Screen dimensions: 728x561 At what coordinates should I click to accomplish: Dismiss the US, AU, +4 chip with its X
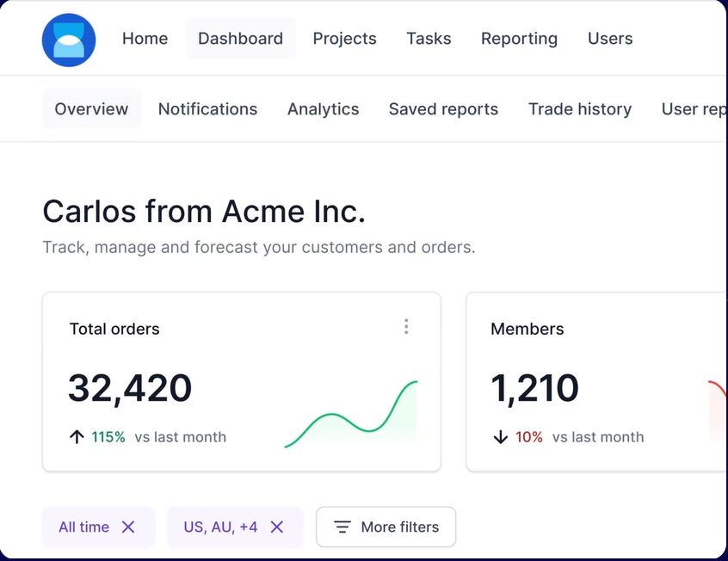(x=276, y=527)
